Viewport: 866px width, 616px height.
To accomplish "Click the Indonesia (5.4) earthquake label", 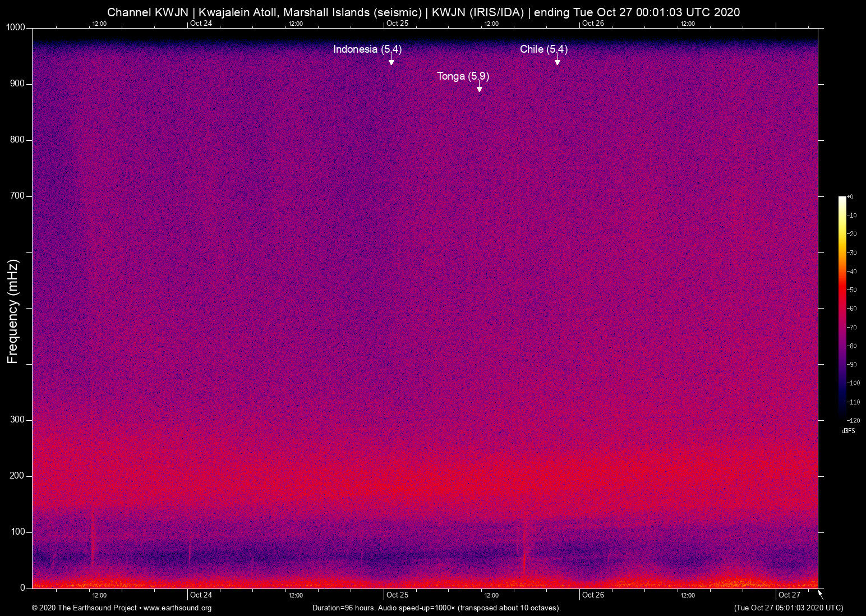I will [x=367, y=49].
